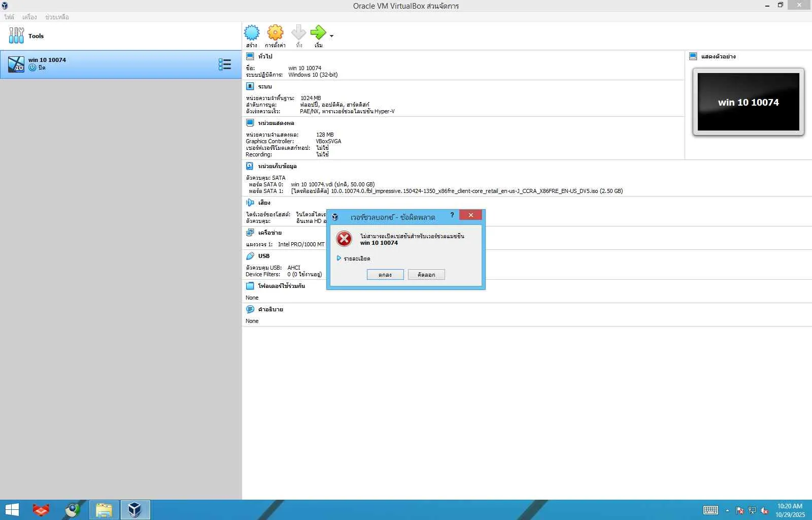This screenshot has height=520, width=812.
Task: Open the เครื่อง (Machine) menu
Action: point(29,17)
